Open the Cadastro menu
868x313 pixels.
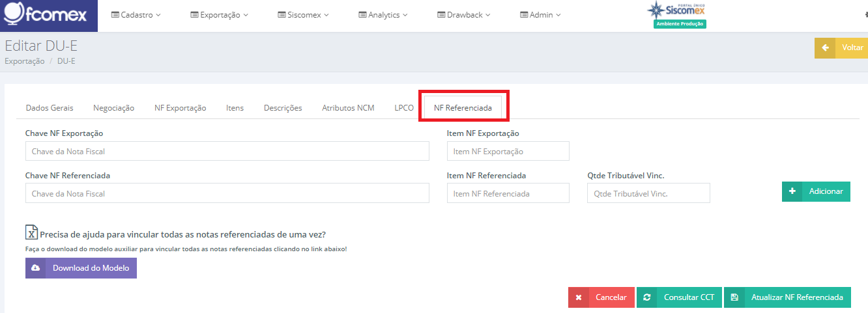[x=136, y=14]
